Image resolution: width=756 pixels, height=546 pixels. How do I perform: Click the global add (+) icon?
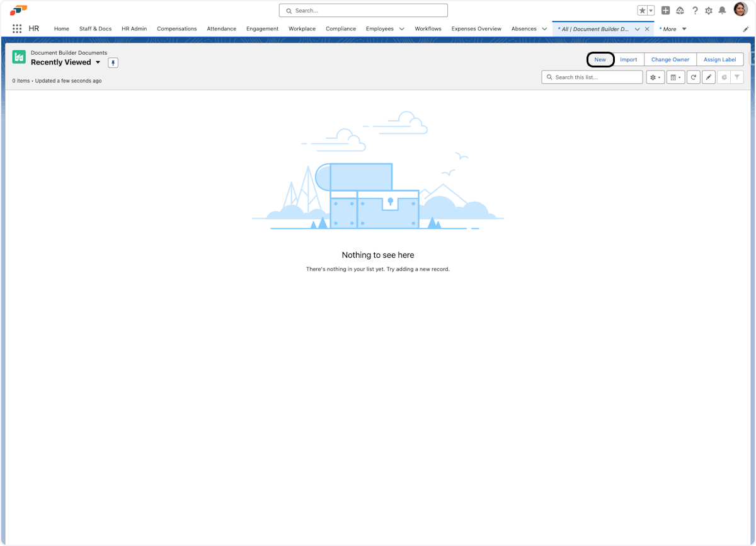tap(665, 10)
